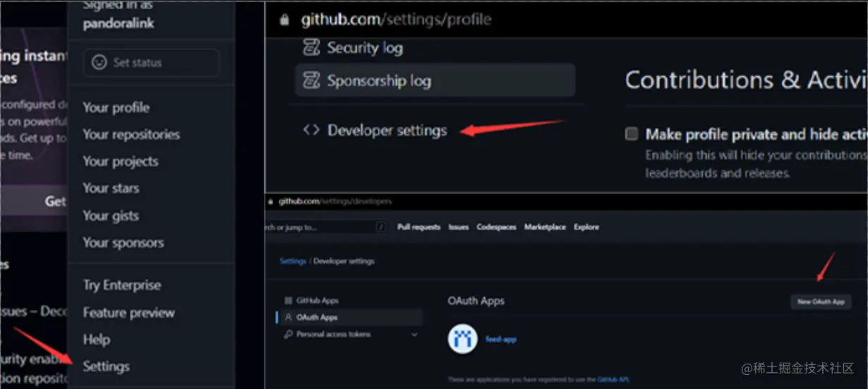
Task: Click the Personal access tokens key icon
Action: (287, 334)
